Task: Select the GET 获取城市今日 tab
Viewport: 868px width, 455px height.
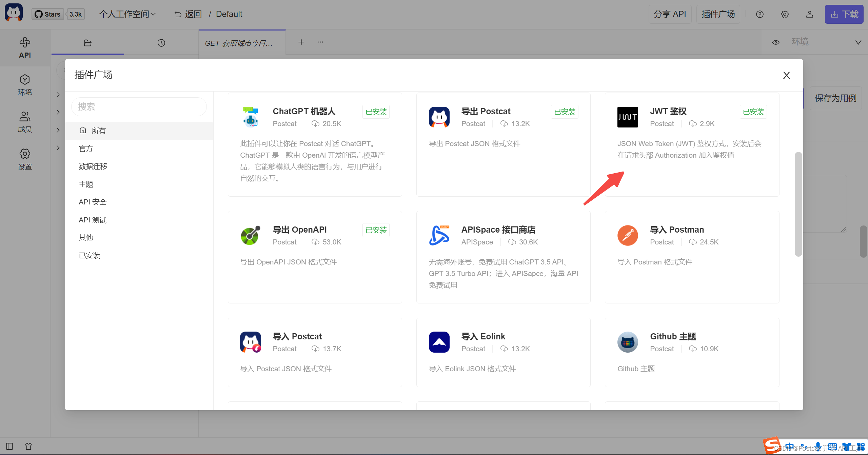Action: 242,43
